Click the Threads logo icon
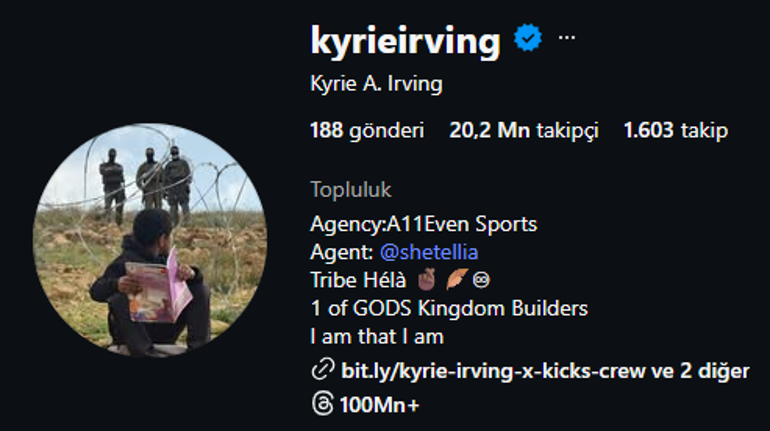The height and width of the screenshot is (431, 770). [322, 404]
